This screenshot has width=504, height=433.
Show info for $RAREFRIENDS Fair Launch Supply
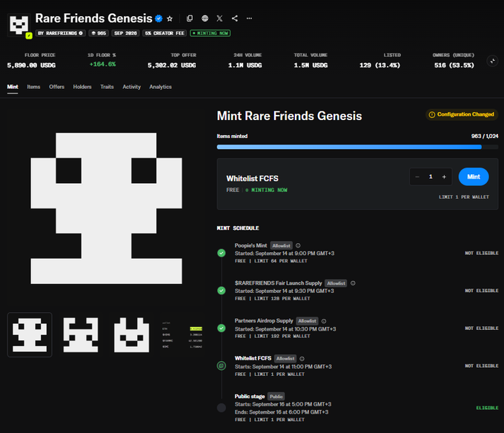coord(353,283)
